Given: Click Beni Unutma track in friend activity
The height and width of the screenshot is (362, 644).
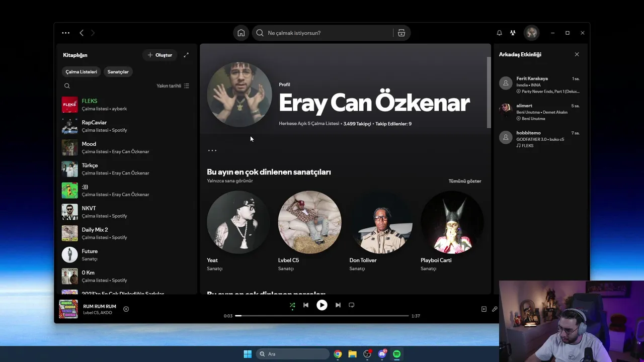Looking at the screenshot, I should [533, 119].
